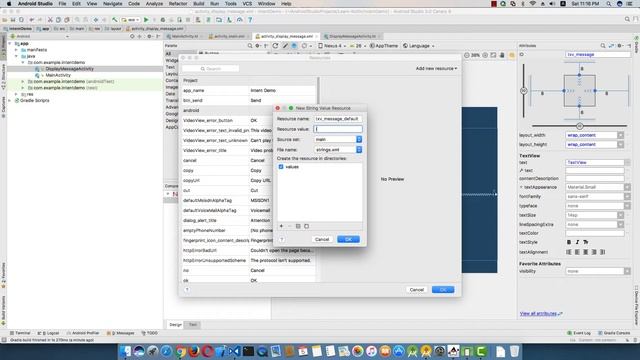Click zoom out icon beside 38%
640x360 pixels.
click(x=467, y=55)
